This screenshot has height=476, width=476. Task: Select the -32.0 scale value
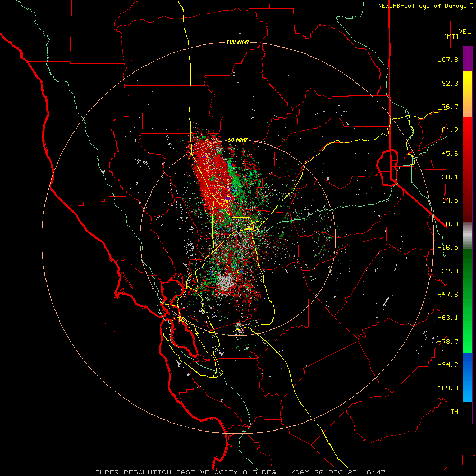[x=448, y=271]
